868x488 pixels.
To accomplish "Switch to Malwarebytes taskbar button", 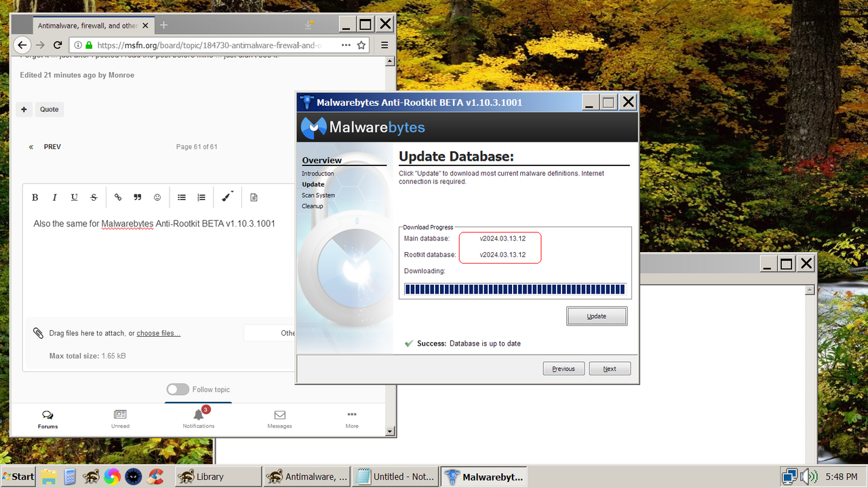I will click(484, 476).
